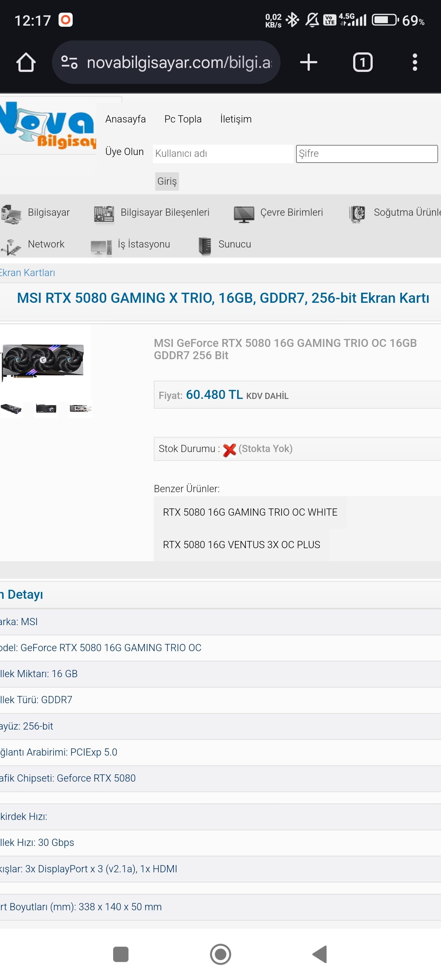Open the Pc Topla page

coord(183,119)
